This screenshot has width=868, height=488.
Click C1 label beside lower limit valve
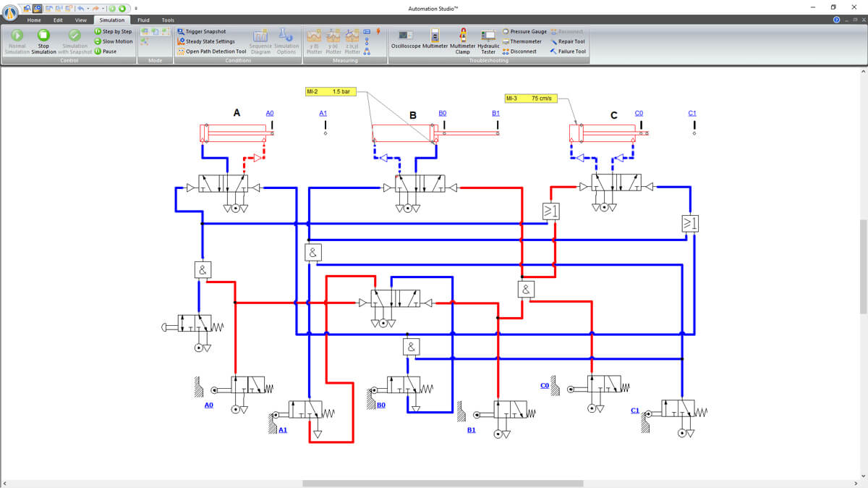click(635, 411)
